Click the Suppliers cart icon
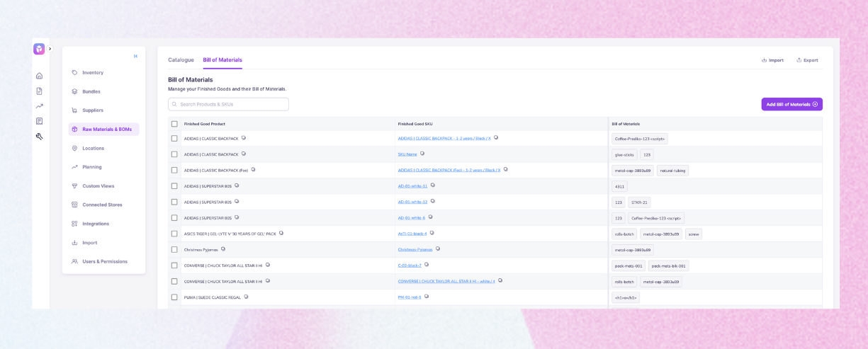 tap(74, 110)
